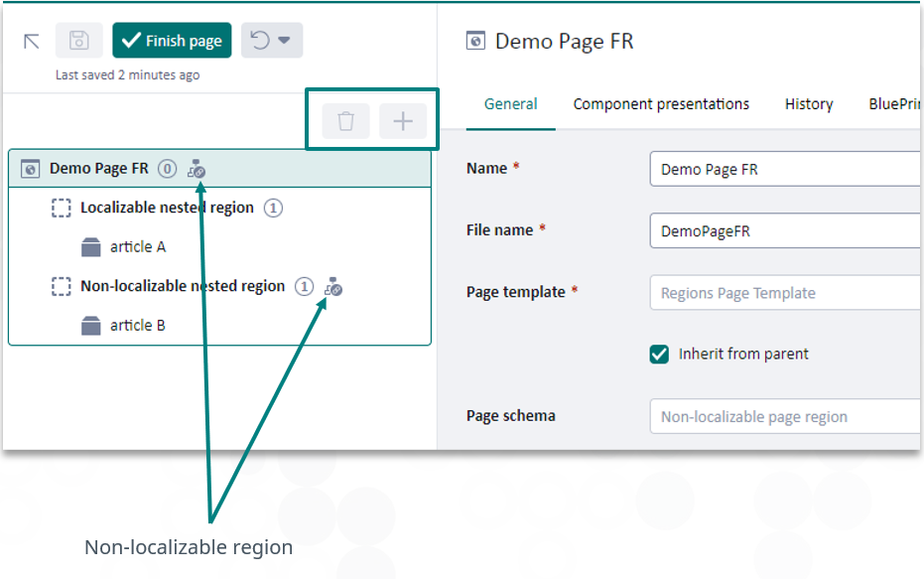The image size is (924, 579).
Task: Open the undo dropdown arrow
Action: point(284,41)
